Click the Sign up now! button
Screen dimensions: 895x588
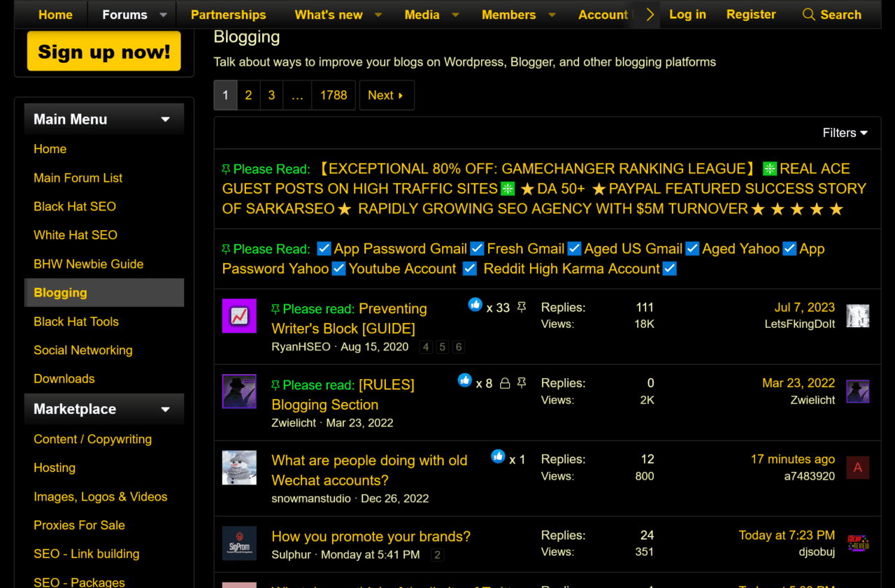(103, 50)
